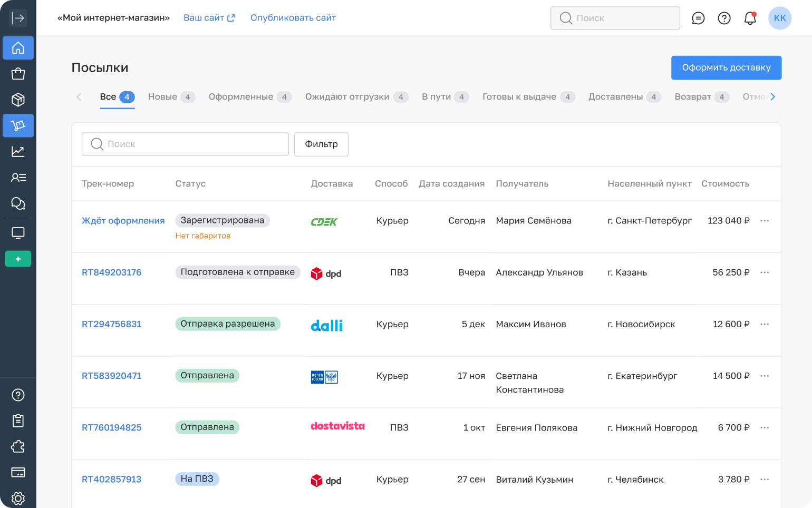Screen dimensions: 812x508
Task: Open the Фильтр button
Action: click(x=321, y=144)
